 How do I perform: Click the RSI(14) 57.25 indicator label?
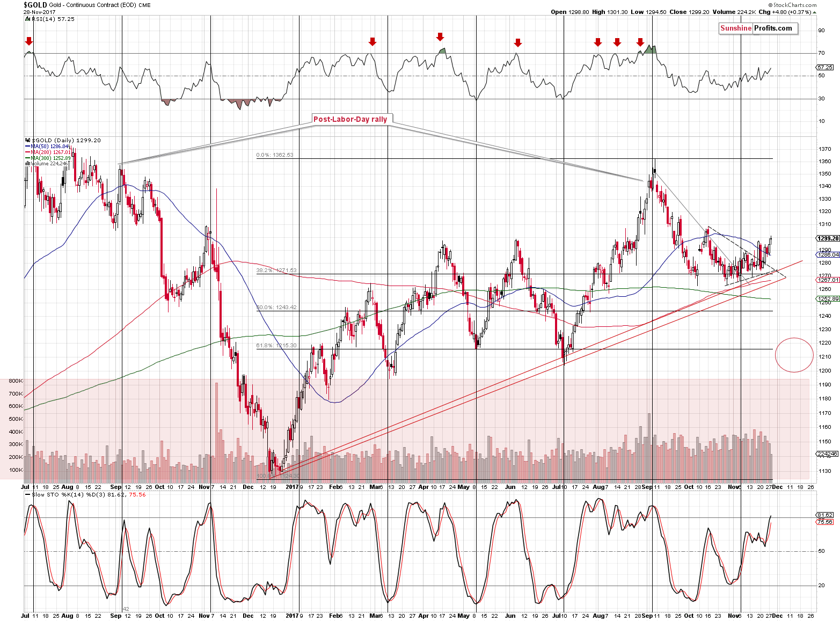tap(53, 19)
